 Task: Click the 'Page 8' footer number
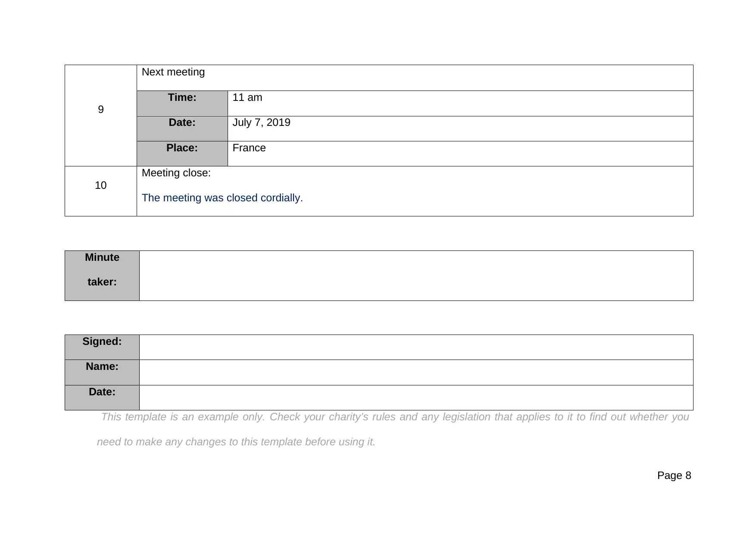pos(674,476)
